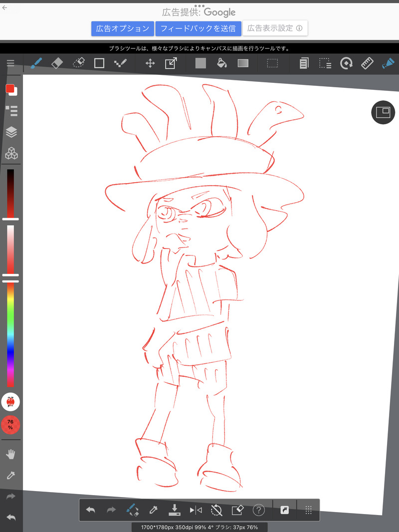Select the Hand pan tool
The height and width of the screenshot is (532, 399).
pos(11,454)
